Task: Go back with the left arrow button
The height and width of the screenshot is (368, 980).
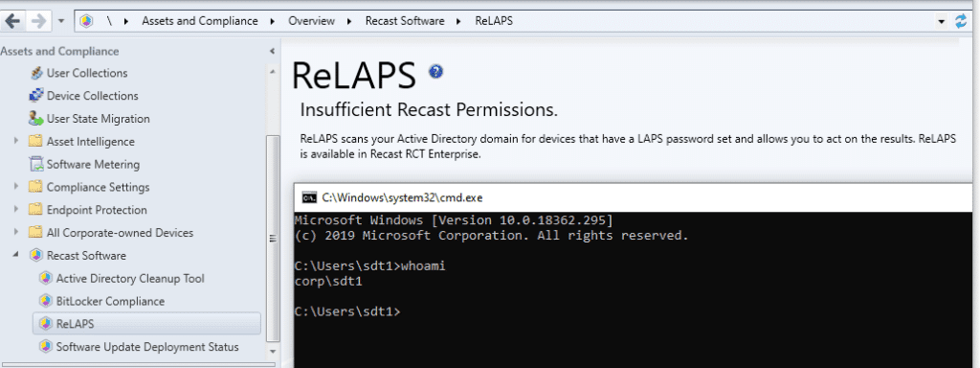Action: 13,21
